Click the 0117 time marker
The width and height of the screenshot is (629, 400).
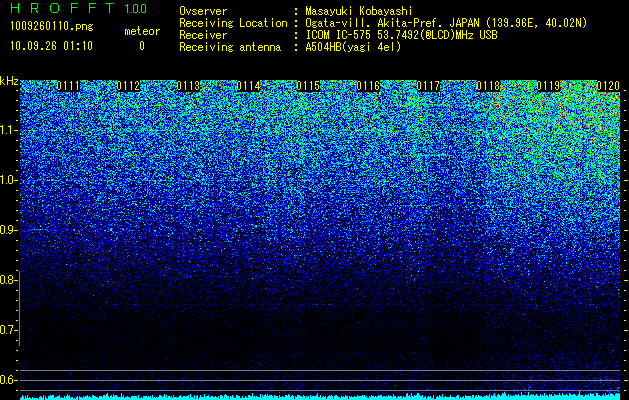[428, 86]
